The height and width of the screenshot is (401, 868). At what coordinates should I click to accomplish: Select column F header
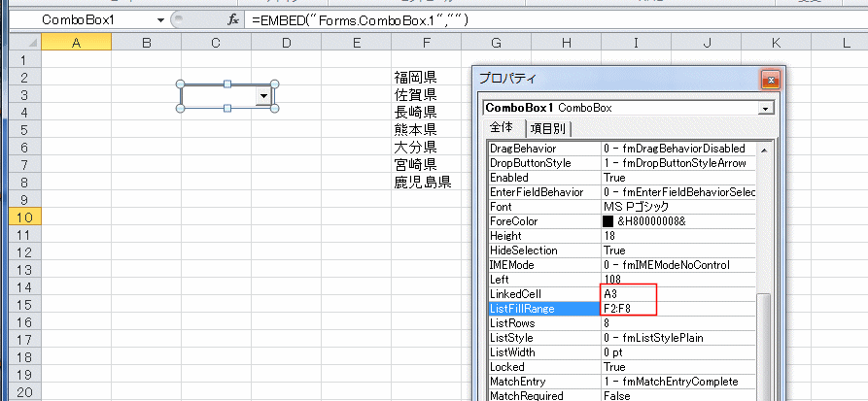tap(426, 42)
